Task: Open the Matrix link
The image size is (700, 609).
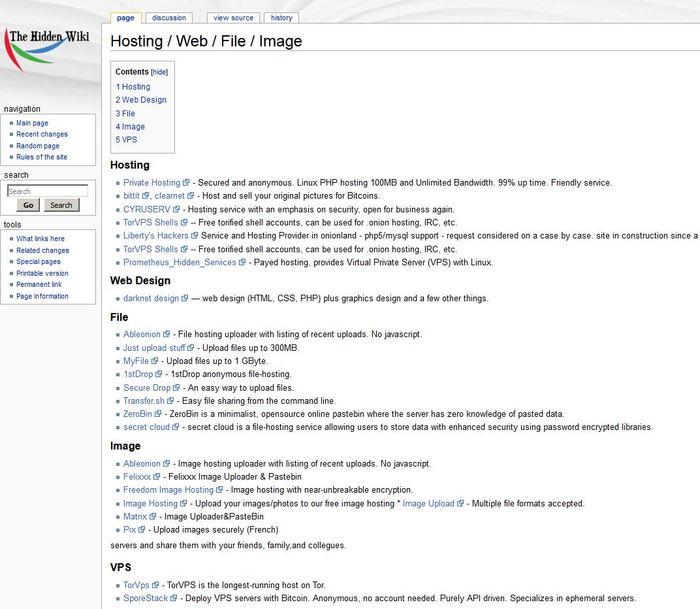Action: pos(135,516)
